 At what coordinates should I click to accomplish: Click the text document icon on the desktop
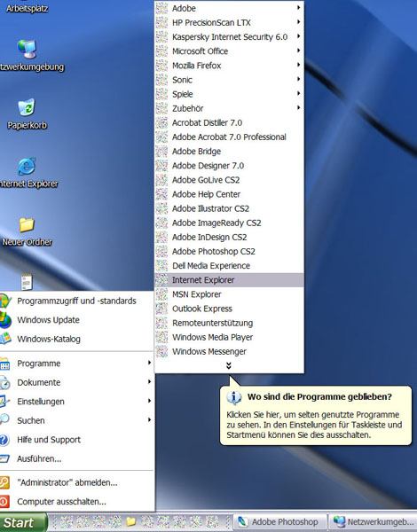[x=27, y=282]
